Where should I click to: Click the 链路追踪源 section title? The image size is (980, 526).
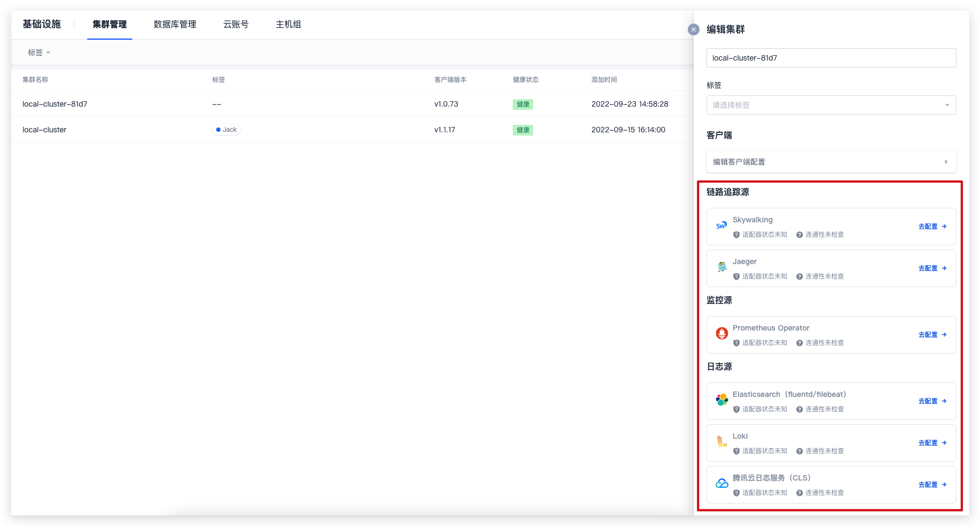(728, 192)
